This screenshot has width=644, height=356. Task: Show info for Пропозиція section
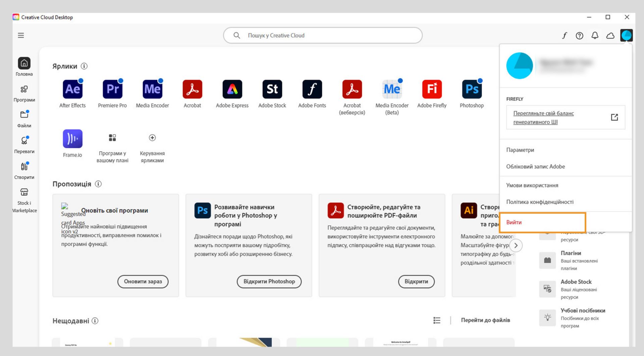(x=98, y=184)
